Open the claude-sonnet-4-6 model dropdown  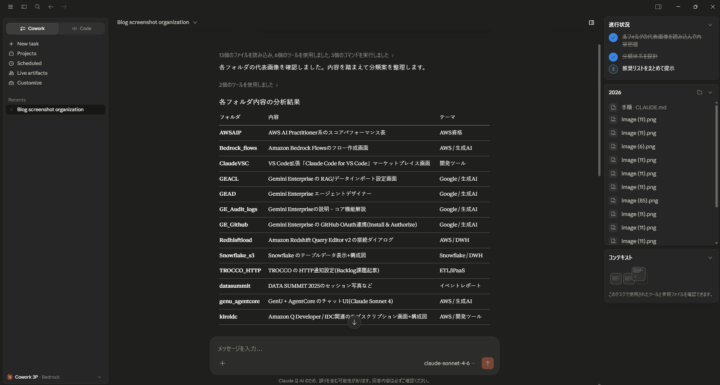click(449, 363)
